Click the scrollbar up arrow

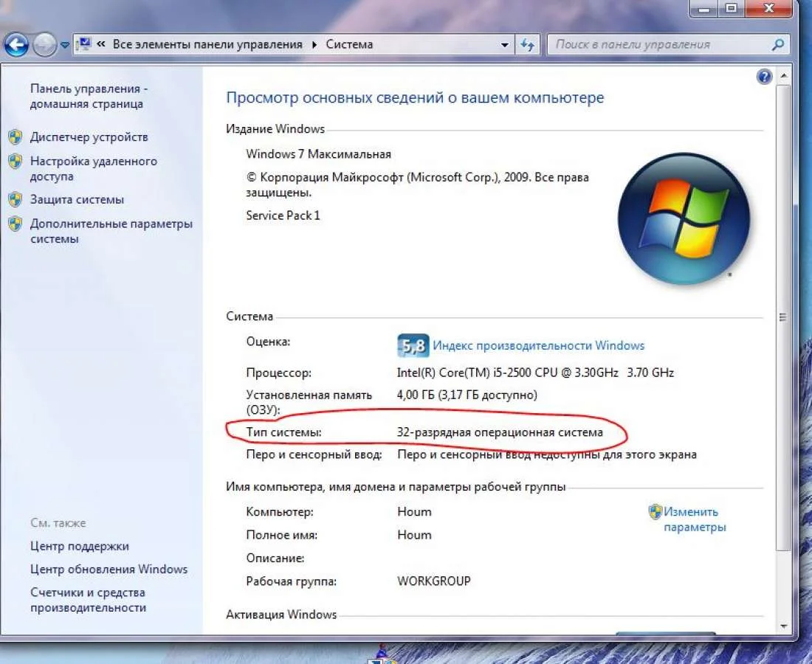783,76
